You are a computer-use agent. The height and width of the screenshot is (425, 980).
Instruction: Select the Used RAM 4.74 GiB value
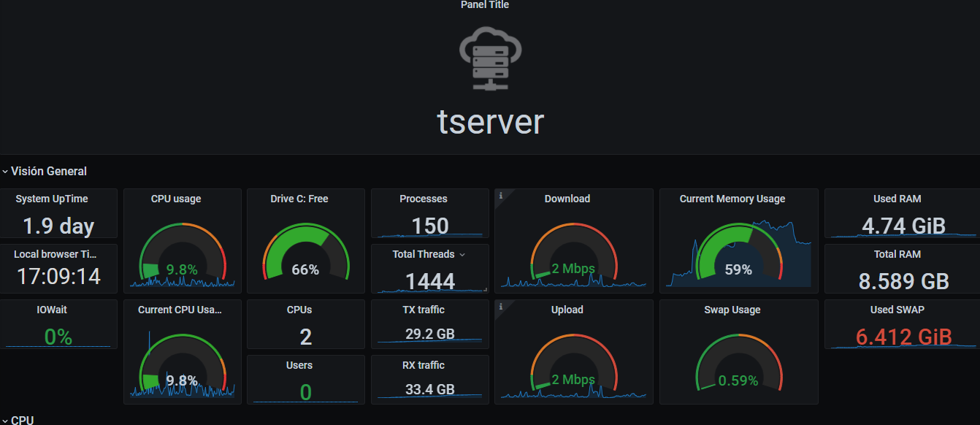(x=903, y=226)
